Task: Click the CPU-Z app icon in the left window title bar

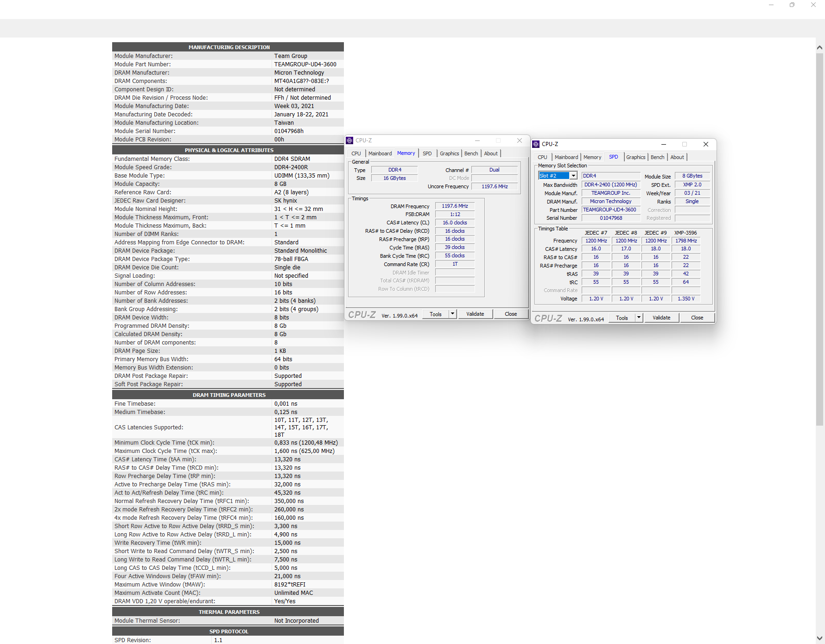Action: pyautogui.click(x=350, y=140)
